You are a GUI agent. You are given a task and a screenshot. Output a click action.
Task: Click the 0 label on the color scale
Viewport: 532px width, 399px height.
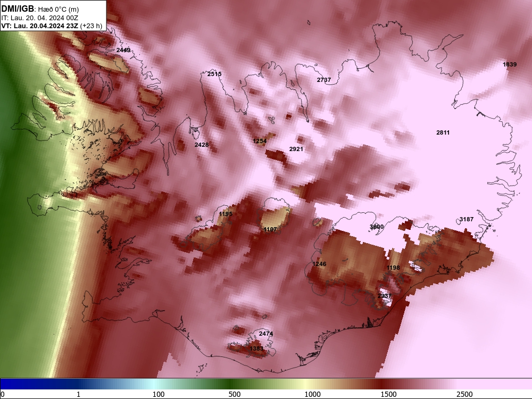click(3, 394)
